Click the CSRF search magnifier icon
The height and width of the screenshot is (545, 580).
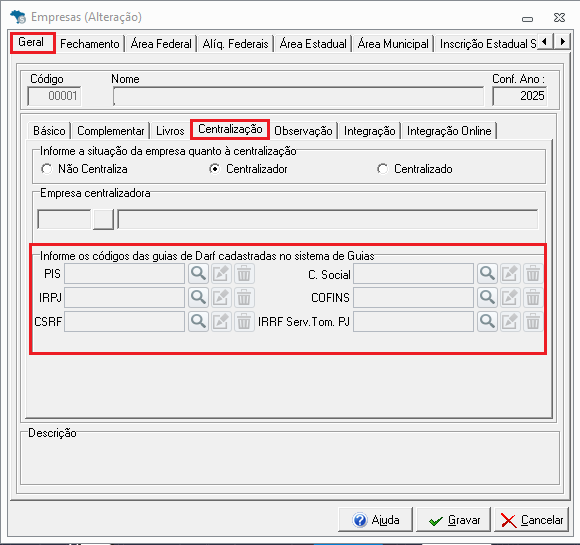[198, 321]
